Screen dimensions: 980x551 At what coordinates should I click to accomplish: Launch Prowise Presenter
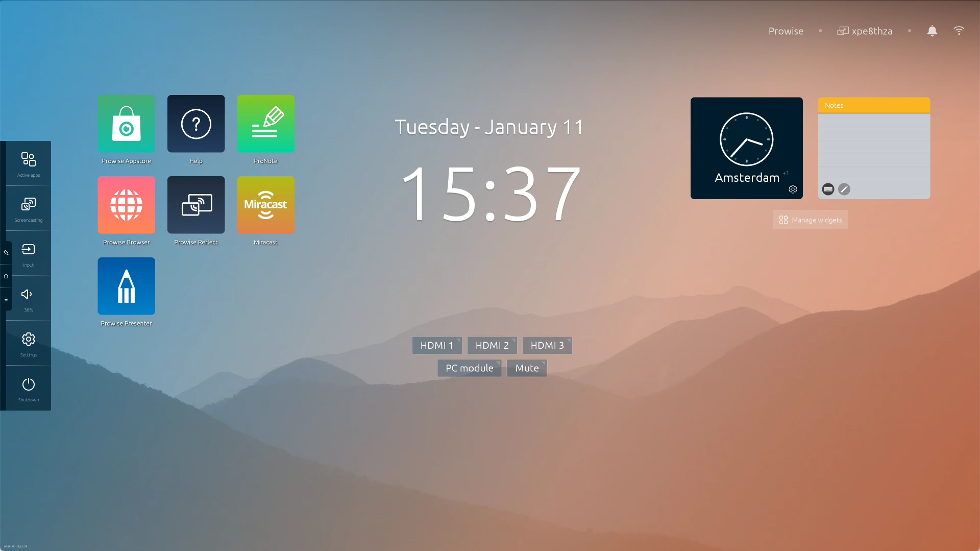coord(126,286)
